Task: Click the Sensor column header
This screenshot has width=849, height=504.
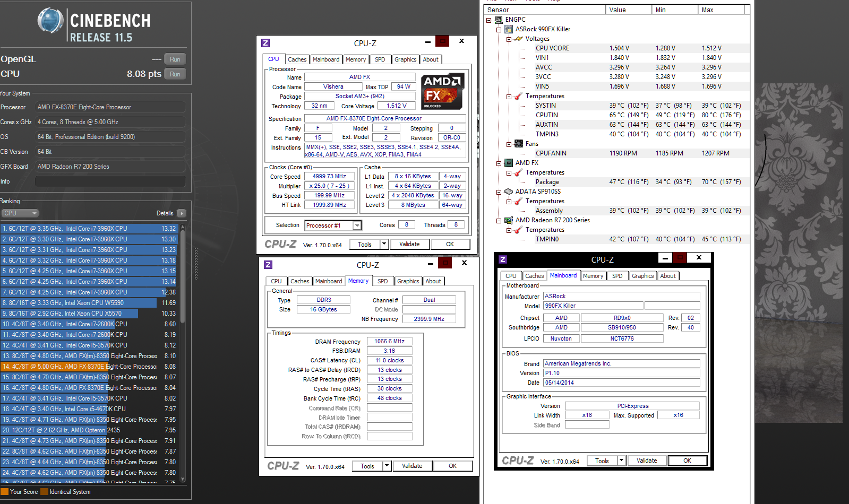Action: pos(545,10)
